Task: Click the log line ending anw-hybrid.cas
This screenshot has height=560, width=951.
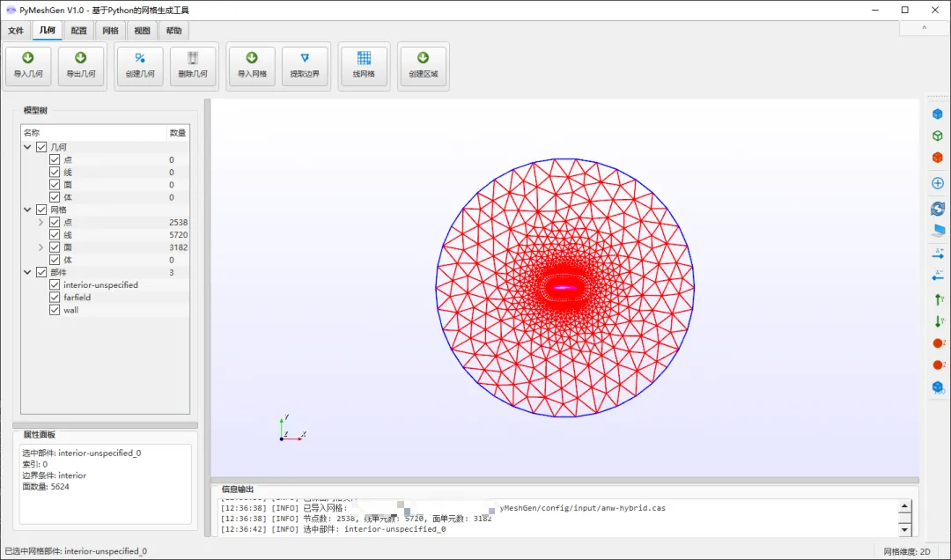Action: pyautogui.click(x=443, y=508)
